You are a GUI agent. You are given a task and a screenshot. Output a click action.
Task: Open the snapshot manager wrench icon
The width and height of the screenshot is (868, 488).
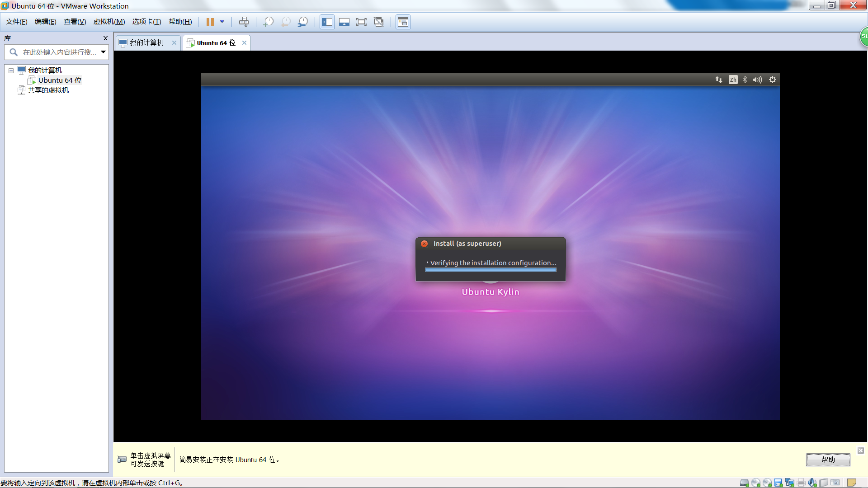click(302, 22)
